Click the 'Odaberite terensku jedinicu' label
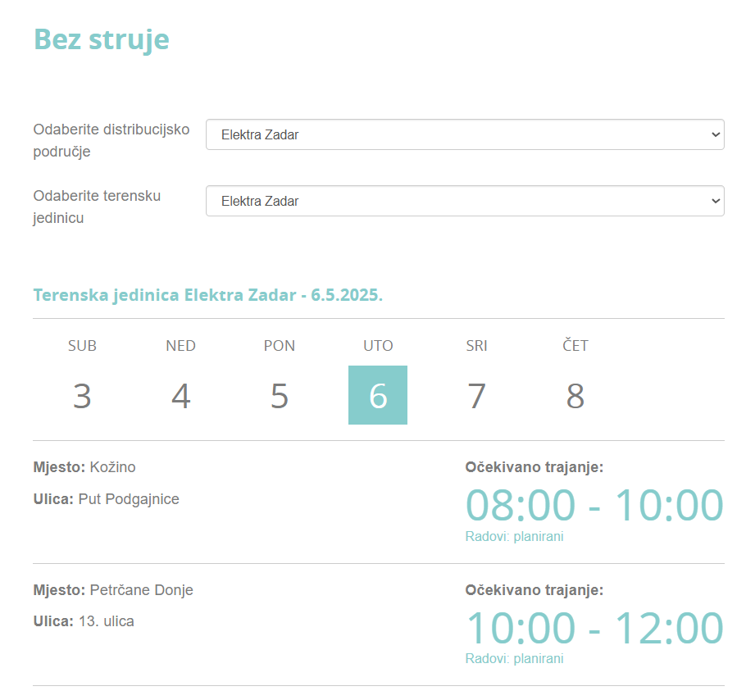 97,207
